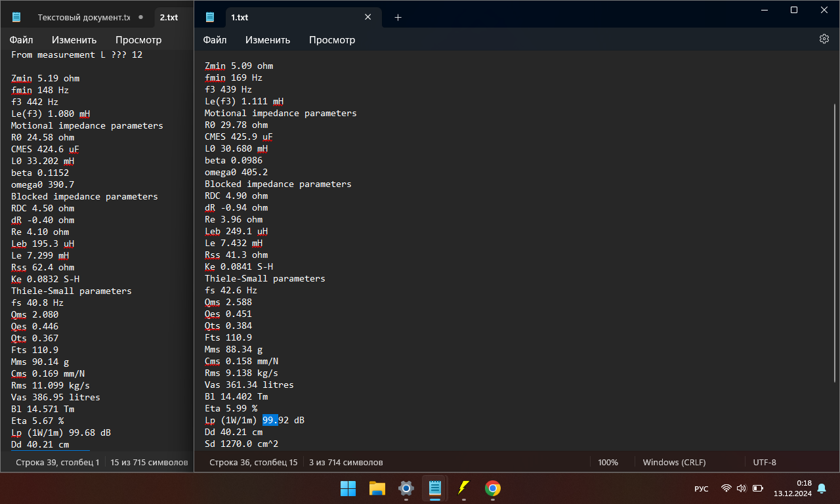Click 'Vas 361.34 litres' line in 1.txt
This screenshot has height=504, width=840.
pos(249,385)
